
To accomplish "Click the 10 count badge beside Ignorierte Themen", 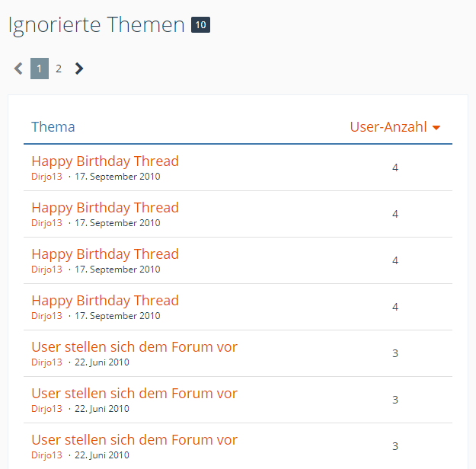I will (x=200, y=24).
